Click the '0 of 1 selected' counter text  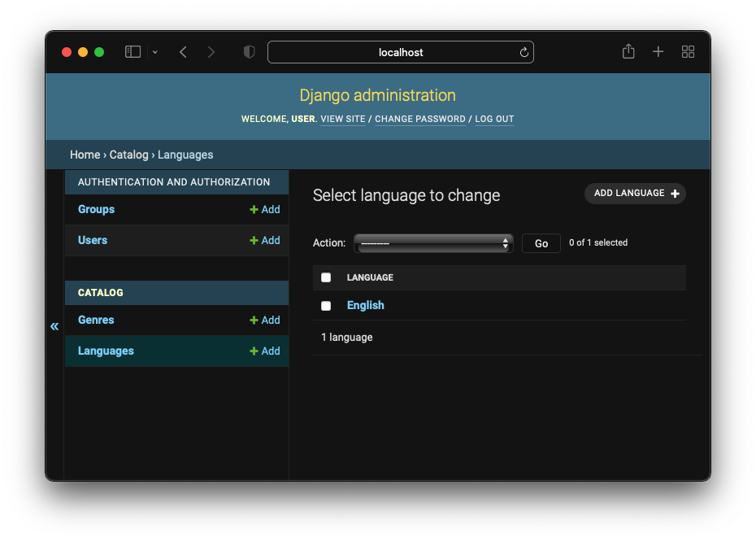(x=598, y=242)
